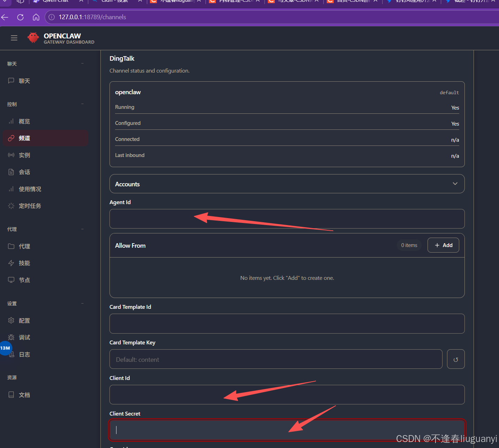Click the 'Running' status row label
499x448 pixels.
pyautogui.click(x=125, y=107)
